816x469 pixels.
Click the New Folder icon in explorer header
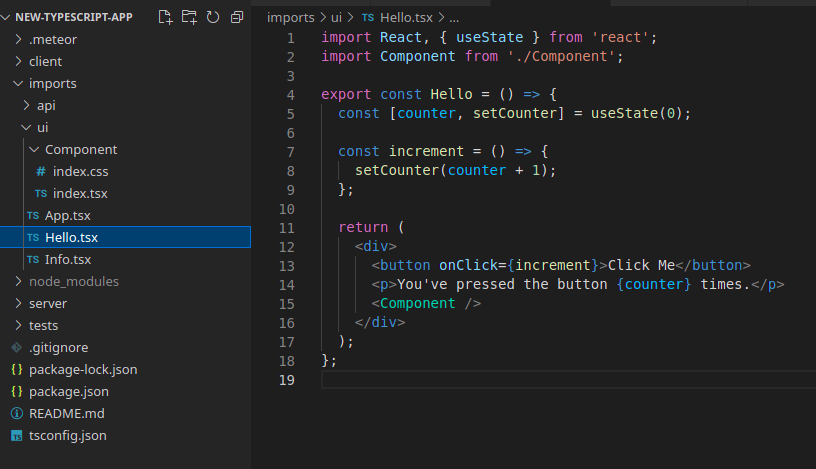pyautogui.click(x=189, y=17)
